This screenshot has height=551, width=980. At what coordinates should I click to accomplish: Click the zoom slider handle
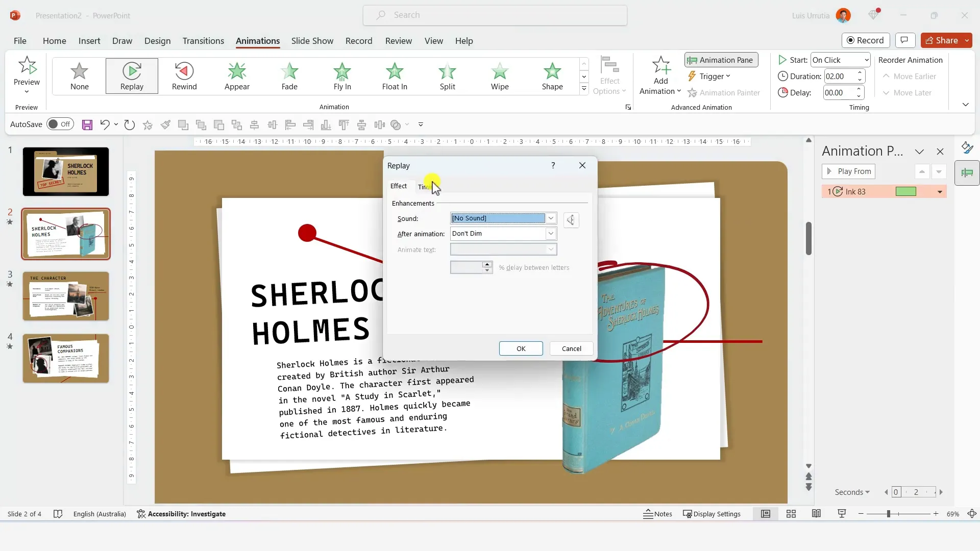coord(888,514)
